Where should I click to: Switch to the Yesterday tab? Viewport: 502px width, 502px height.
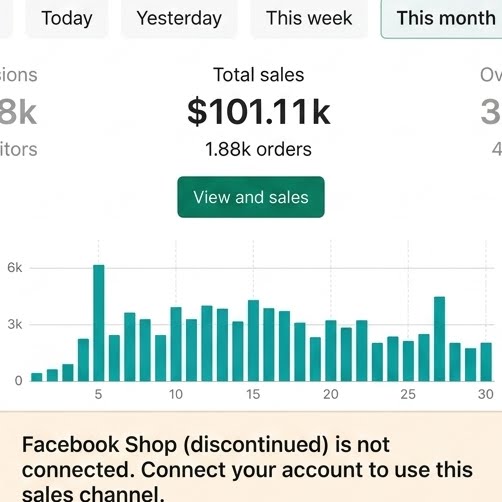tap(179, 18)
